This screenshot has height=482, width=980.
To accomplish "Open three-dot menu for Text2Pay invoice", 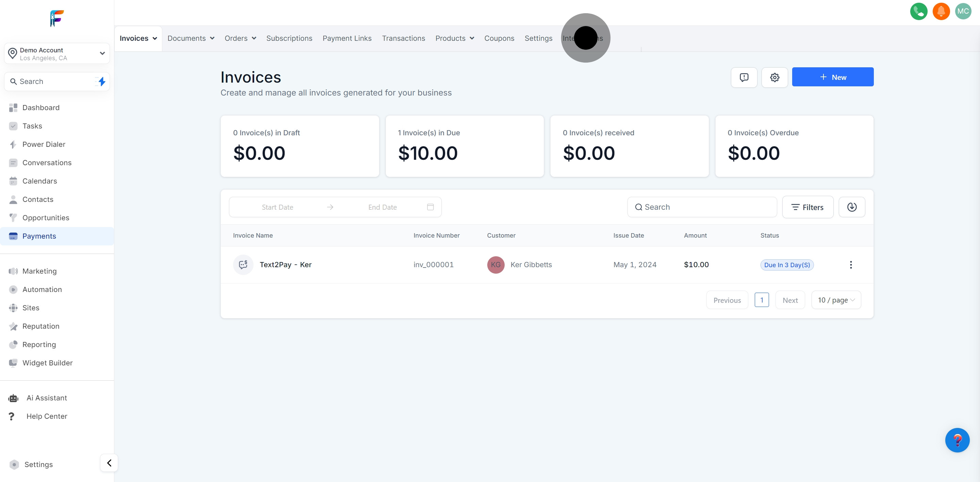I will (x=851, y=265).
